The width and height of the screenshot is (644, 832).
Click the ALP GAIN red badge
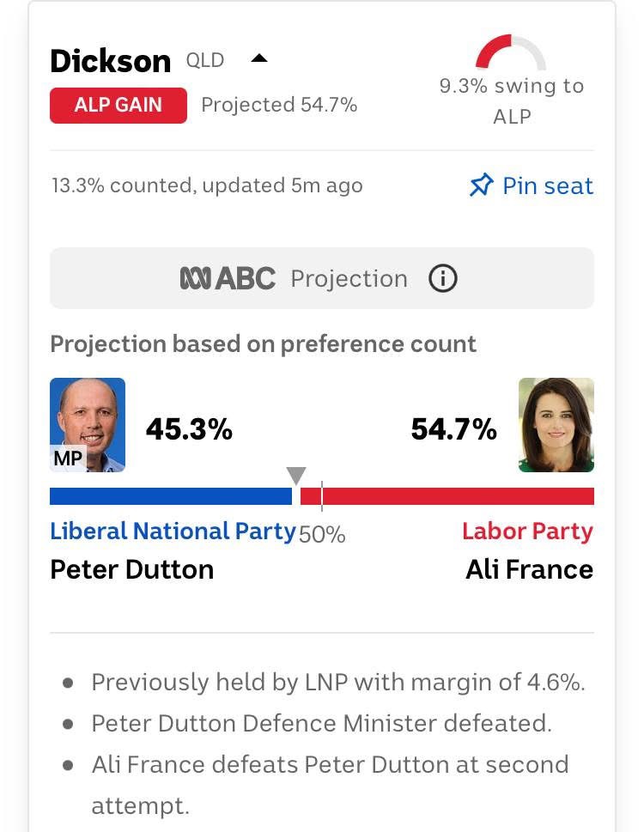pyautogui.click(x=118, y=105)
